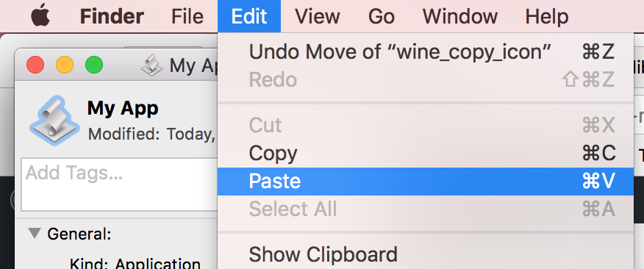Click the My App name heading
644x269 pixels.
[x=123, y=109]
